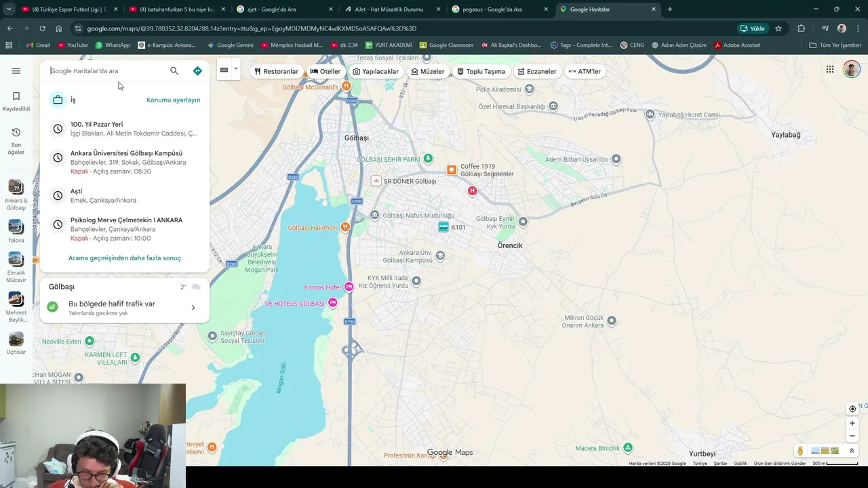Switch to the Türkiye Espor Futbol Ligi tab

(x=69, y=9)
